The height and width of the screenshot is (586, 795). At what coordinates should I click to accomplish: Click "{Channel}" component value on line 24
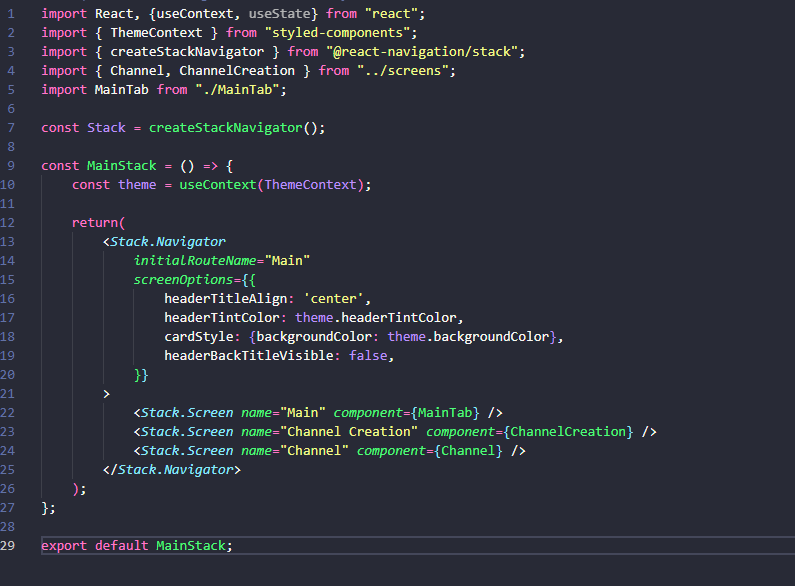(468, 451)
